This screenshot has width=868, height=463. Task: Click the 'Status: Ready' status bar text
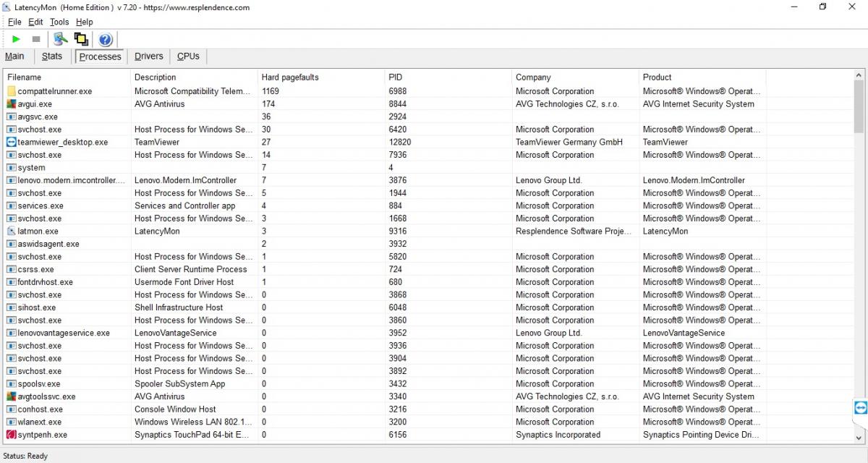[x=25, y=456]
